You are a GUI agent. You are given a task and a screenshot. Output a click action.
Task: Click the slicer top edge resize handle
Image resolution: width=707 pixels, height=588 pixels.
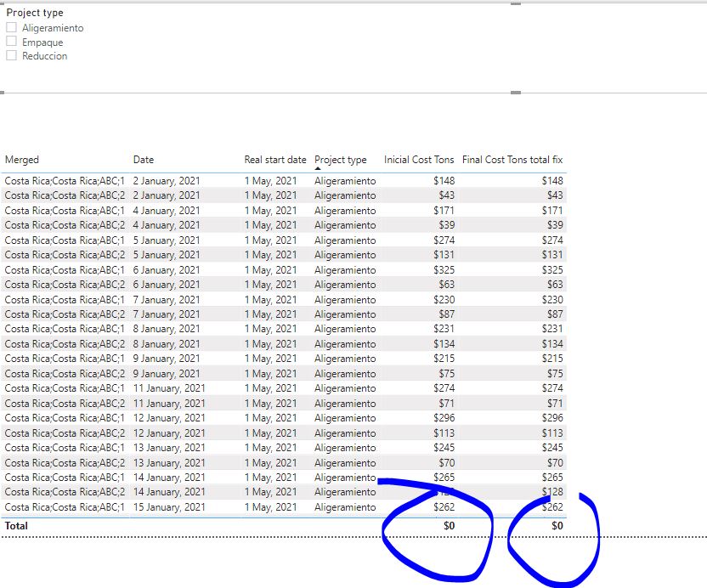click(x=516, y=3)
